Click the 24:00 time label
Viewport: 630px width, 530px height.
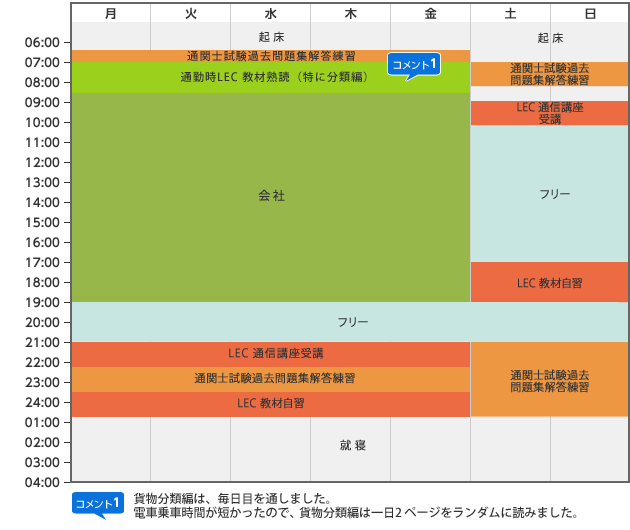[42, 402]
